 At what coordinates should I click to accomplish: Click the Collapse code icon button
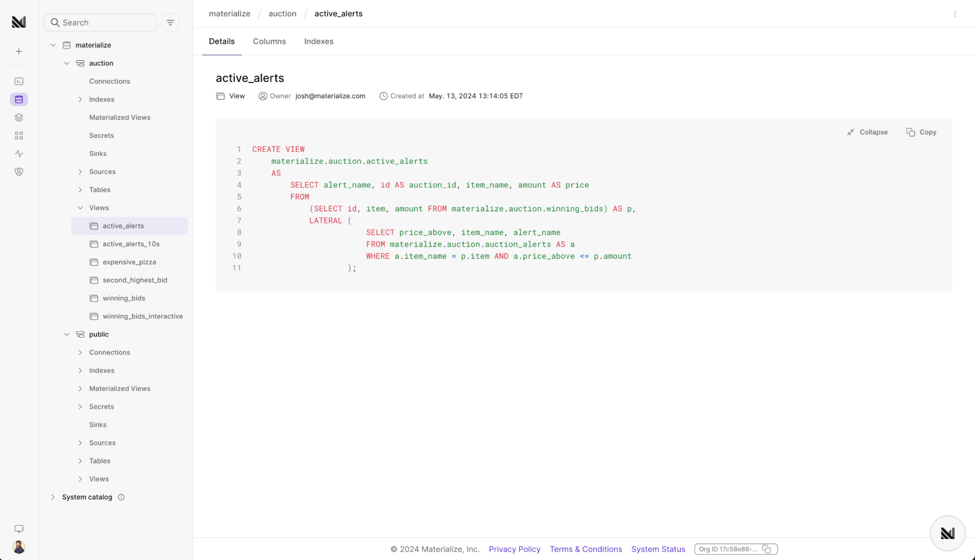(x=867, y=132)
